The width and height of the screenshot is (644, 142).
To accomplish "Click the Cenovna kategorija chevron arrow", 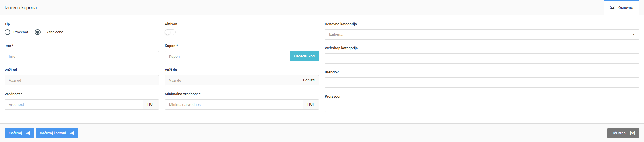I will tap(633, 34).
